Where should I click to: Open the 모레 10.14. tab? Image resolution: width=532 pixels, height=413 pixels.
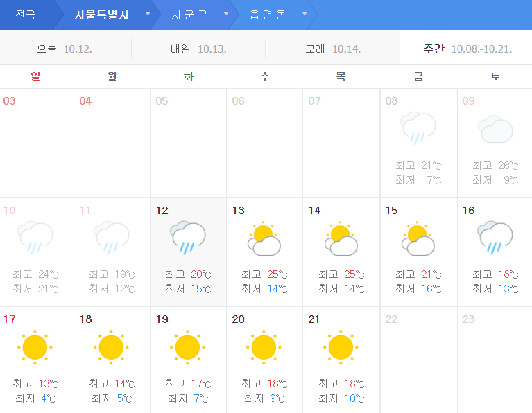[332, 49]
